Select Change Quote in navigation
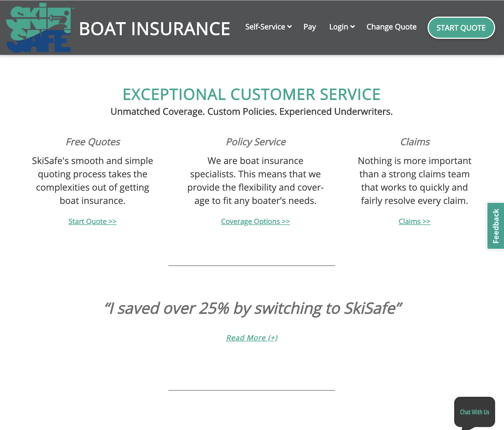The image size is (504, 430). click(x=391, y=27)
